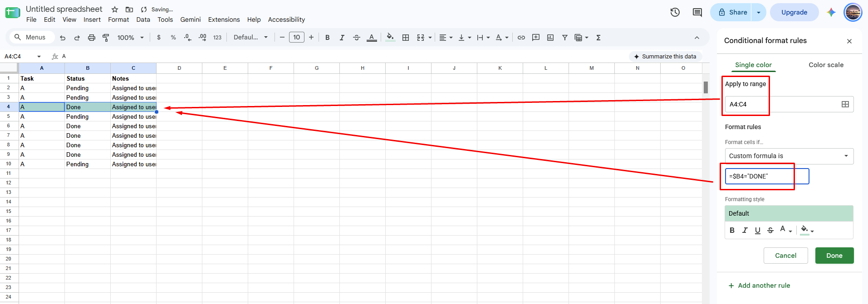Viewport: 868px width, 304px height.
Task: Toggle strikethrough in main toolbar
Action: click(357, 38)
